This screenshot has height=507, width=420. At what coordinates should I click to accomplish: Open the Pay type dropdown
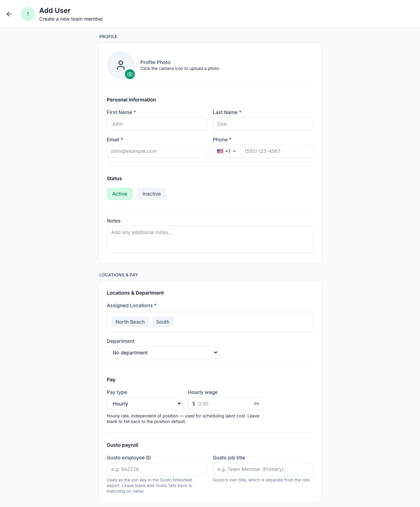click(x=145, y=404)
